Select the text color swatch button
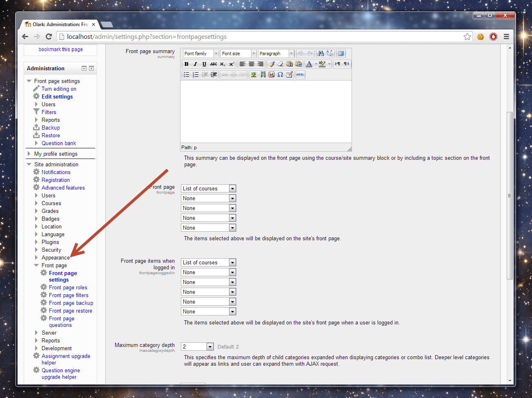This screenshot has width=532, height=398. pyautogui.click(x=309, y=64)
